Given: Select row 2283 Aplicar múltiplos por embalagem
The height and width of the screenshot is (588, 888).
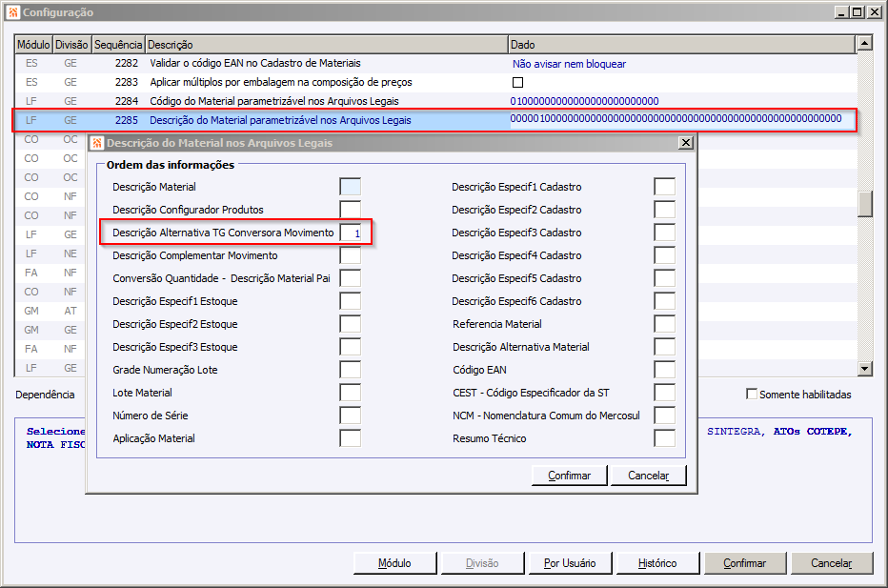Looking at the screenshot, I should click(435, 82).
